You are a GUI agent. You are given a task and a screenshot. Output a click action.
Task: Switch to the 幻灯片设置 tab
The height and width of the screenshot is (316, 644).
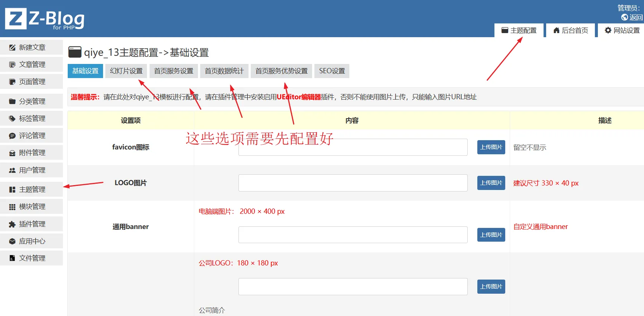126,71
